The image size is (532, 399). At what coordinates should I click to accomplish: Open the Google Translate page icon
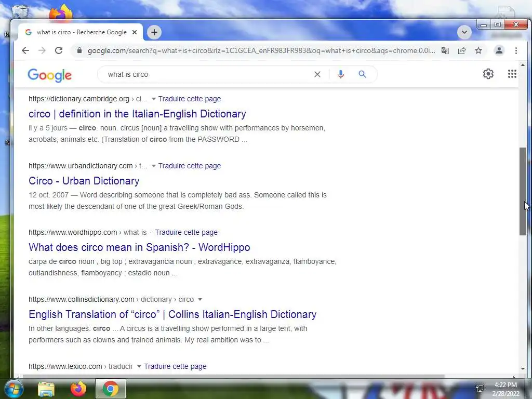coord(445,50)
